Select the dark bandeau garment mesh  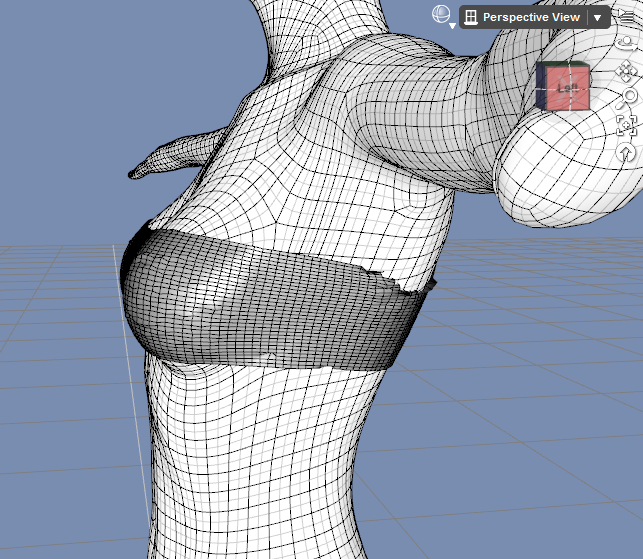tap(267, 301)
